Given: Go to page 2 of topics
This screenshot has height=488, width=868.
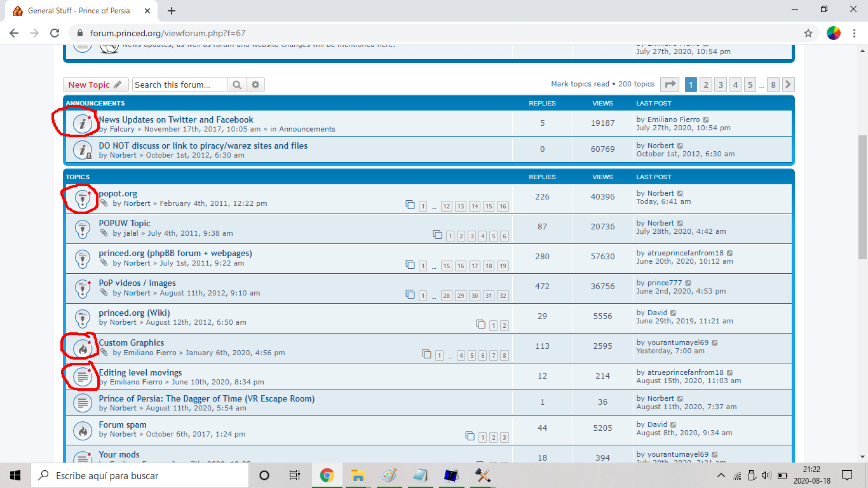Looking at the screenshot, I should [705, 85].
